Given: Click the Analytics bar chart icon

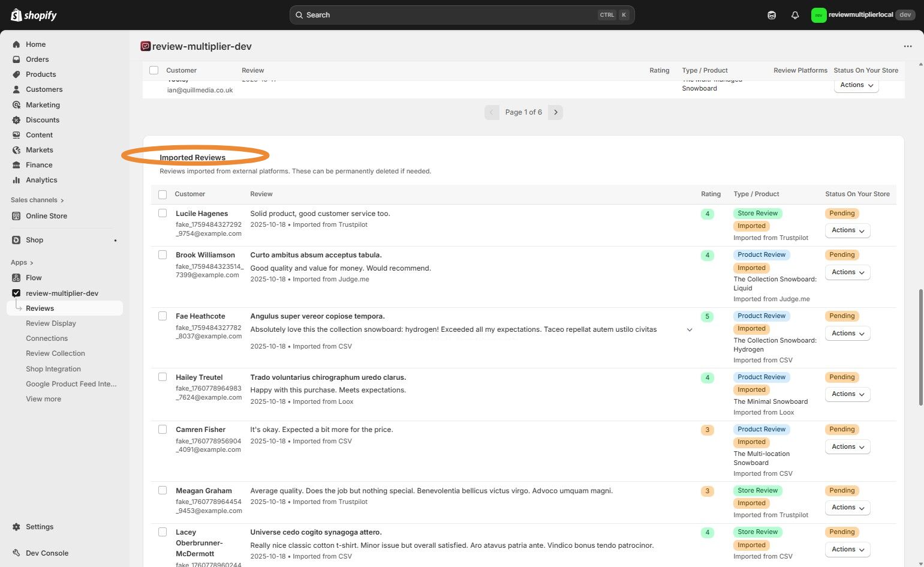Looking at the screenshot, I should 16,180.
